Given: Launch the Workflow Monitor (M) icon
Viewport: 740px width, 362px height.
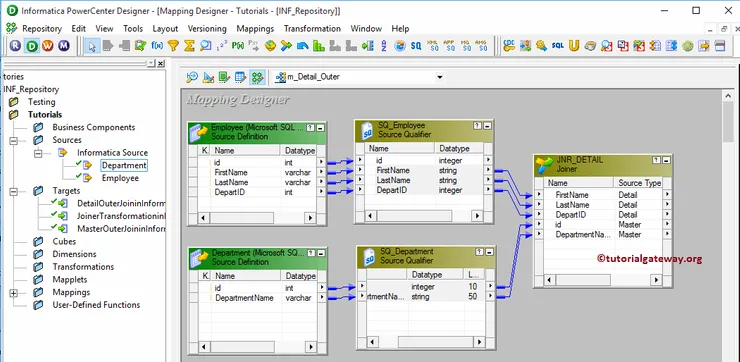Looking at the screenshot, I should pyautogui.click(x=64, y=46).
